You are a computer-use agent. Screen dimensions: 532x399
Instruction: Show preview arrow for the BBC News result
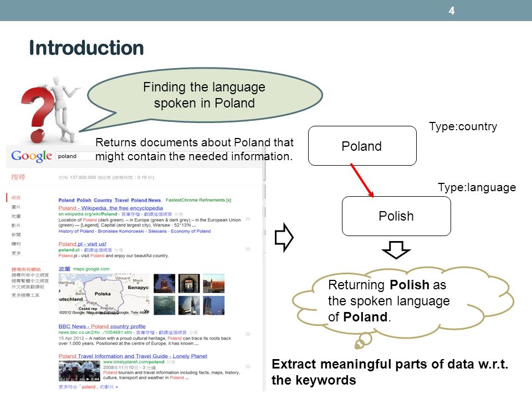pos(248,334)
